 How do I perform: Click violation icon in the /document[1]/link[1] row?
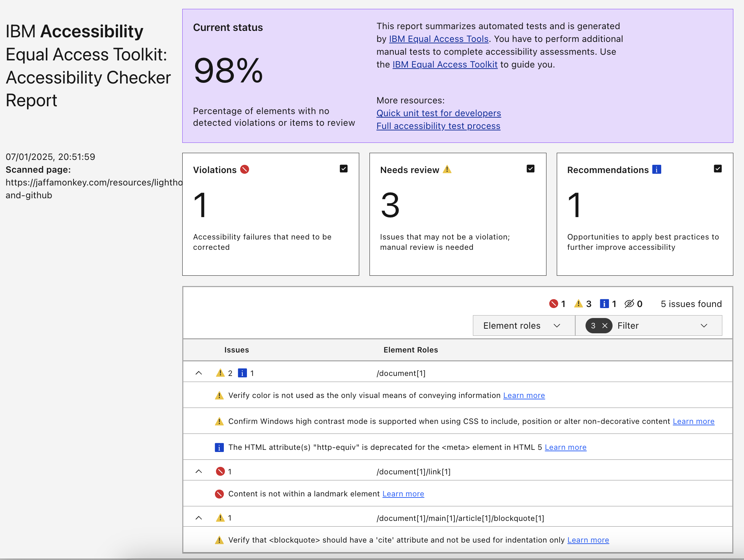click(x=220, y=472)
